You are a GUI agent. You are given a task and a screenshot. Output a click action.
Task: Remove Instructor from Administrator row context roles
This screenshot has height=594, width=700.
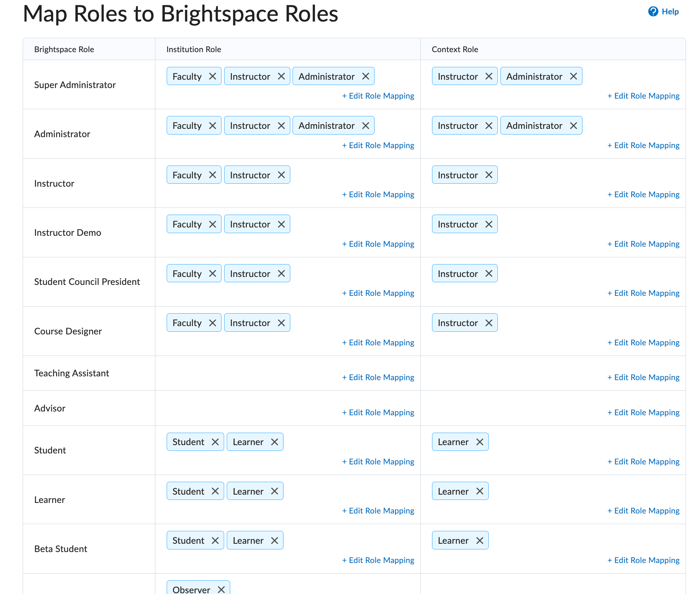pos(489,125)
